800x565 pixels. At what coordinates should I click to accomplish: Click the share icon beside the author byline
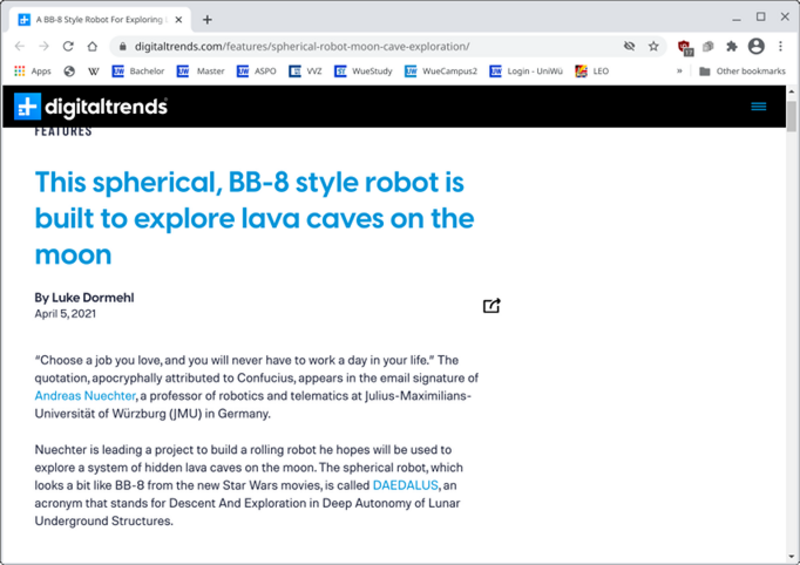pyautogui.click(x=491, y=306)
